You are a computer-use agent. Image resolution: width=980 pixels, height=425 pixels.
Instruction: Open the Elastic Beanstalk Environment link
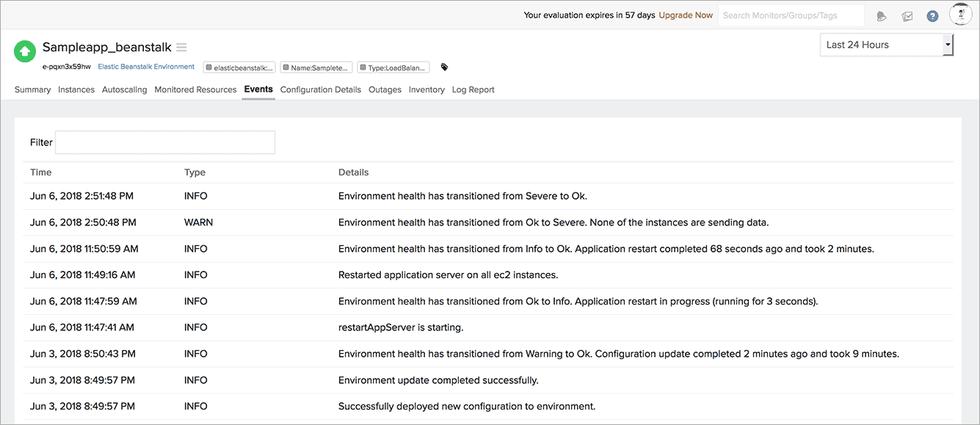pyautogui.click(x=146, y=67)
